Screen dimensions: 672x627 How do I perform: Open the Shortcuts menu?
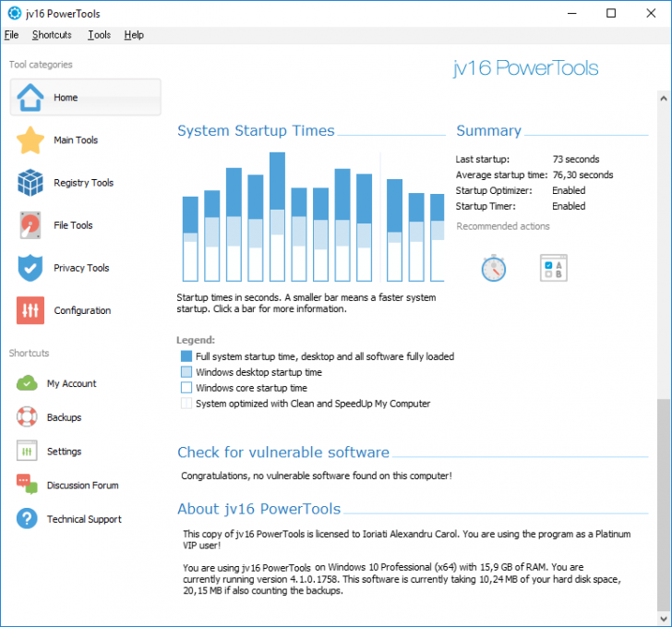pyautogui.click(x=52, y=35)
